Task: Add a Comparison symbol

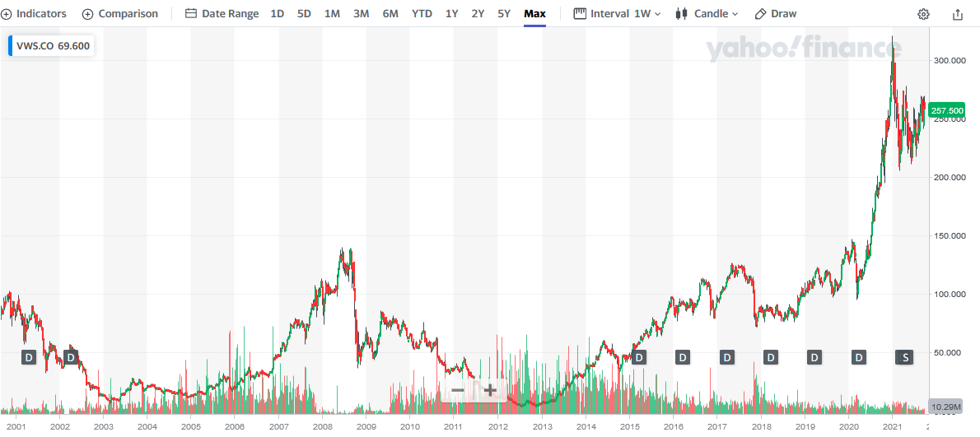Action: [120, 14]
